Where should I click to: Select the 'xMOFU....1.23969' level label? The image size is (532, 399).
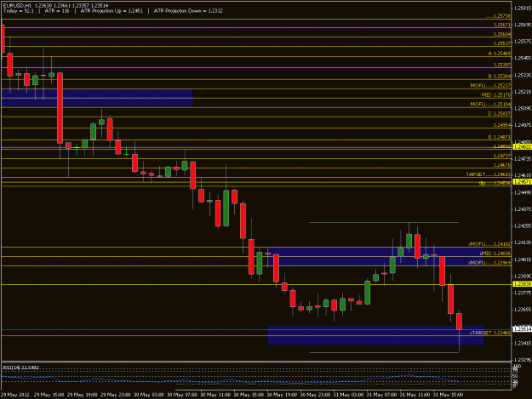(x=489, y=263)
